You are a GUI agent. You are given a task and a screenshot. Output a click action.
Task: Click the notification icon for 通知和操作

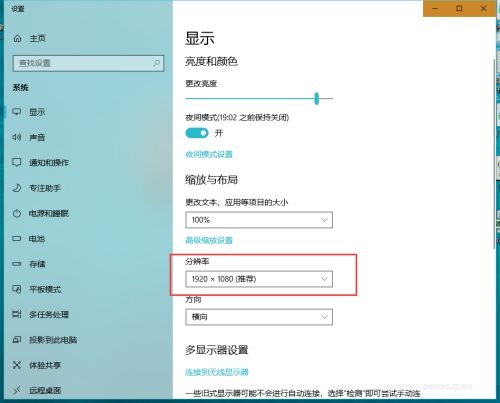[17, 162]
